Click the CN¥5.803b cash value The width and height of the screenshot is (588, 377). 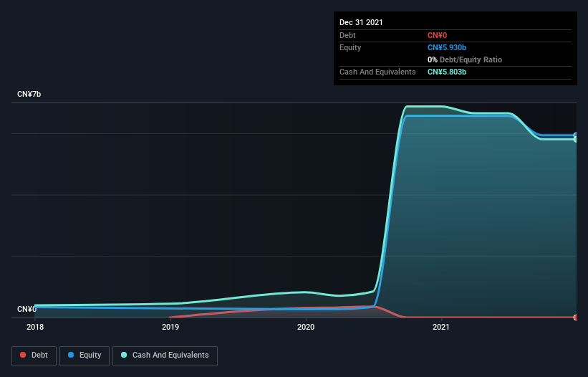click(447, 72)
